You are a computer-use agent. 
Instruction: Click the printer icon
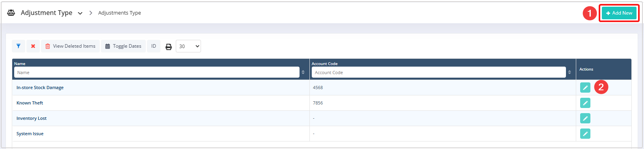point(169,47)
